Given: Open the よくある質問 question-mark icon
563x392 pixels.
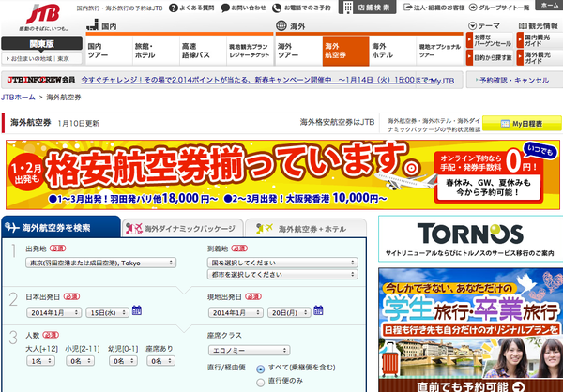Looking at the screenshot, I should coord(174,8).
